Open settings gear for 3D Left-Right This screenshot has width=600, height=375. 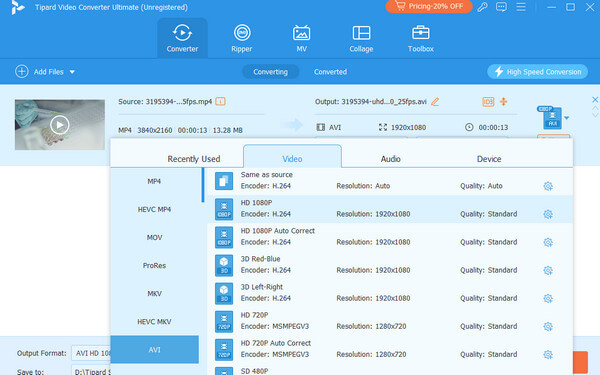point(548,298)
